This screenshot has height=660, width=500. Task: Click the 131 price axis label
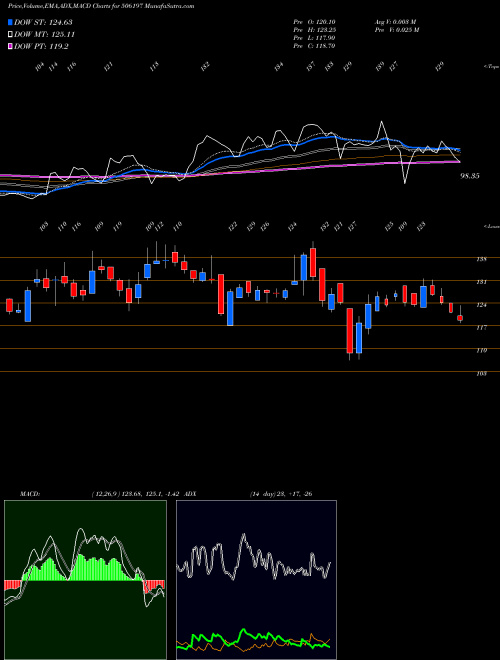tap(481, 282)
